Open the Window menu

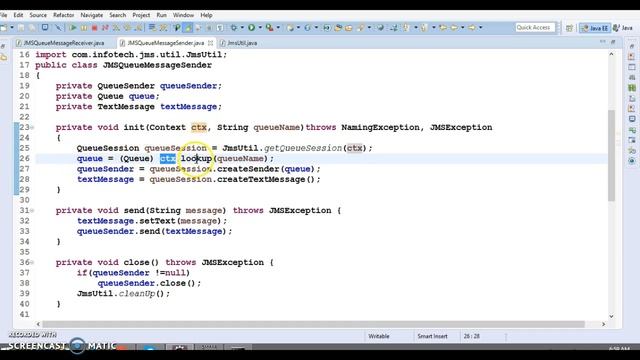click(183, 15)
